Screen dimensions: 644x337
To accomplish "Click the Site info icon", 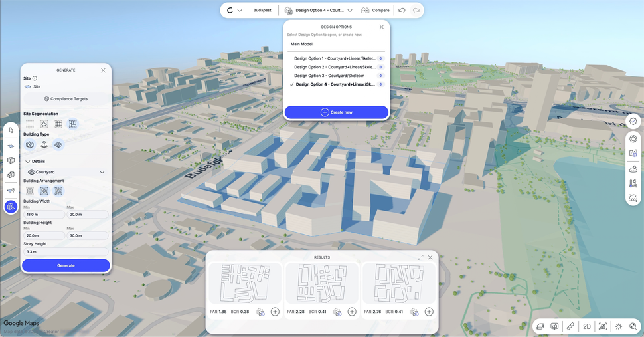I will 35,78.
